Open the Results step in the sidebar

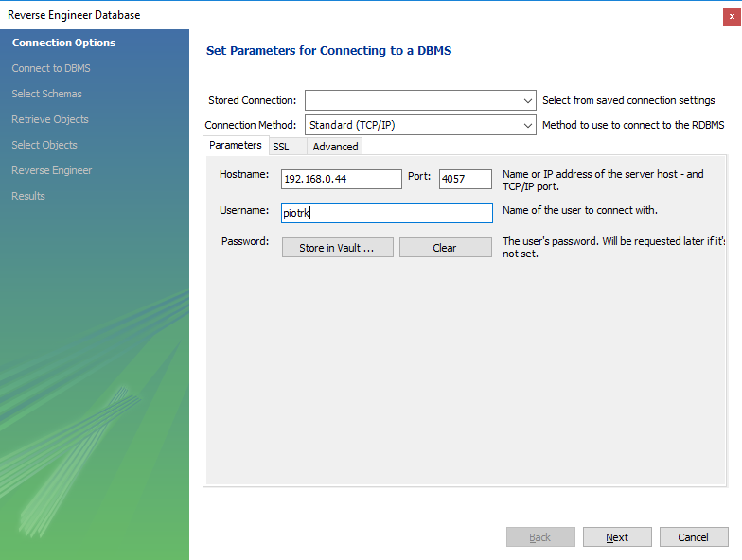[28, 196]
